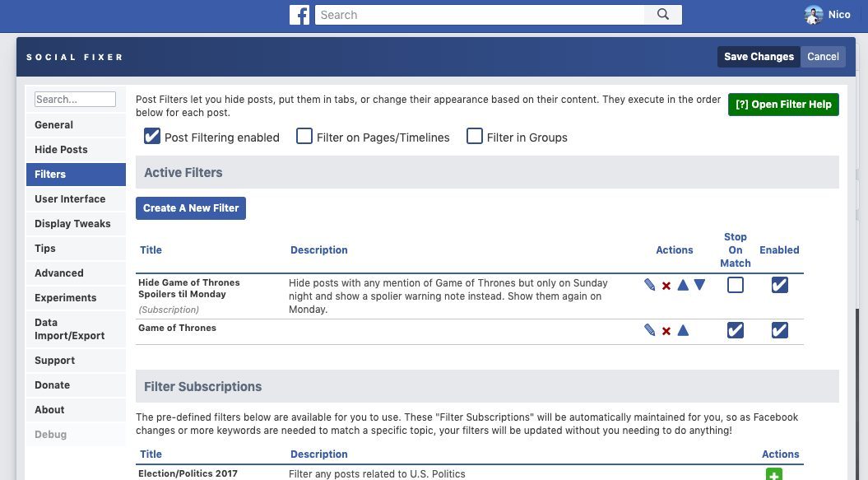
Task: Delete the Hide Game of Thrones Spoilers filter
Action: pos(666,286)
